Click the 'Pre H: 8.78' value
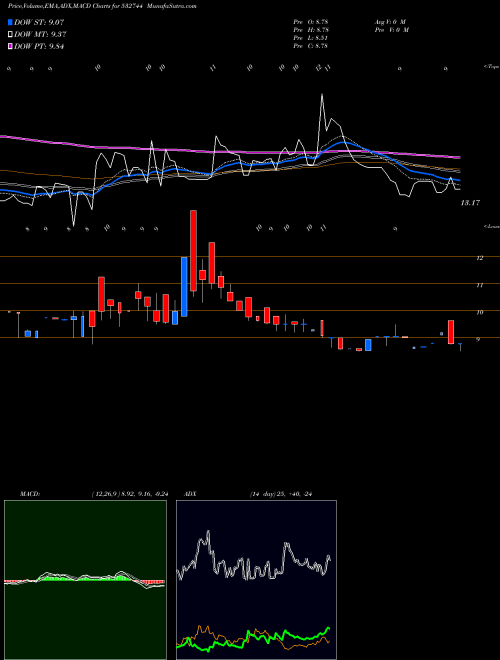This screenshot has height=660, width=500. [x=311, y=30]
